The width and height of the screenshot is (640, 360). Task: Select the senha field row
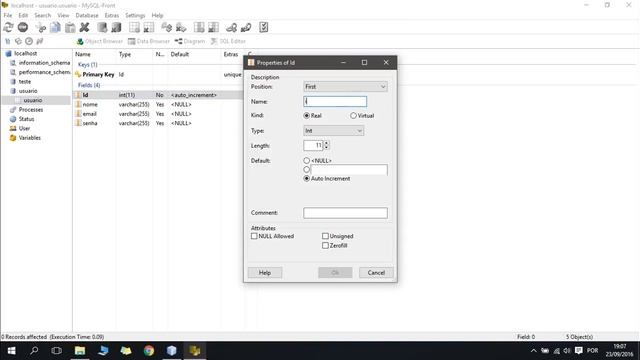pyautogui.click(x=159, y=123)
